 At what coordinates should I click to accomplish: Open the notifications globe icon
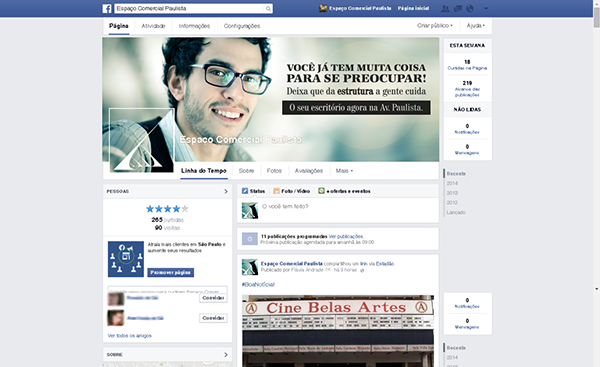tap(470, 8)
